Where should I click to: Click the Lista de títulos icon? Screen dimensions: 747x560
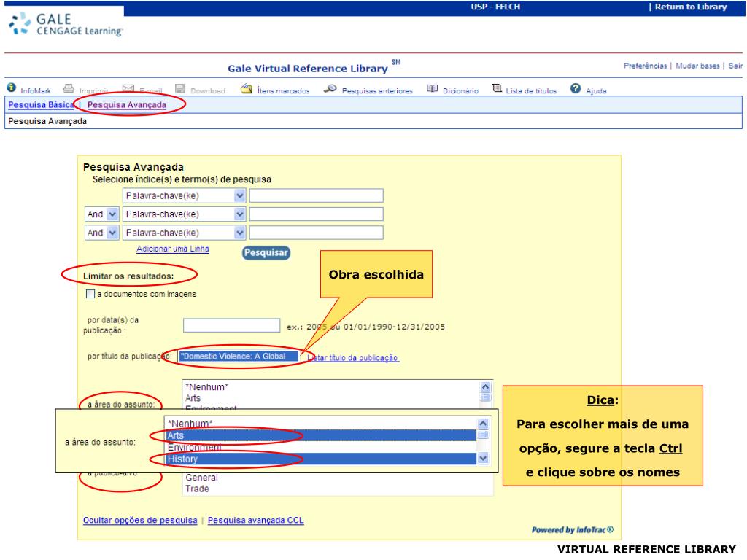coord(497,88)
